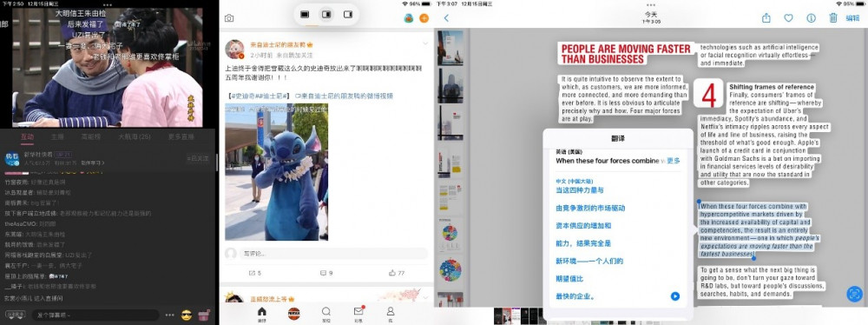Open the Weibo camera icon
Viewport: 868px width, 325px height.
[x=228, y=18]
